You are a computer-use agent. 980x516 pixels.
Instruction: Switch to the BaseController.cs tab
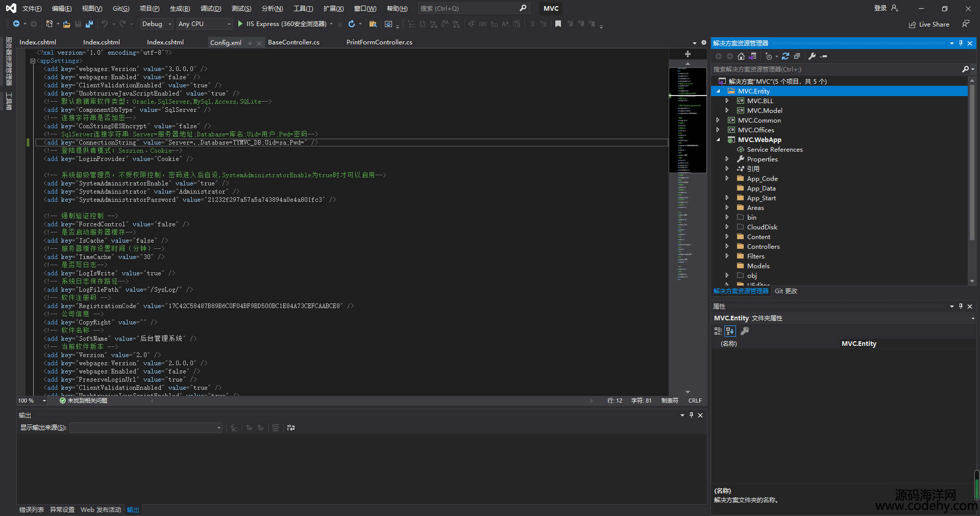293,42
